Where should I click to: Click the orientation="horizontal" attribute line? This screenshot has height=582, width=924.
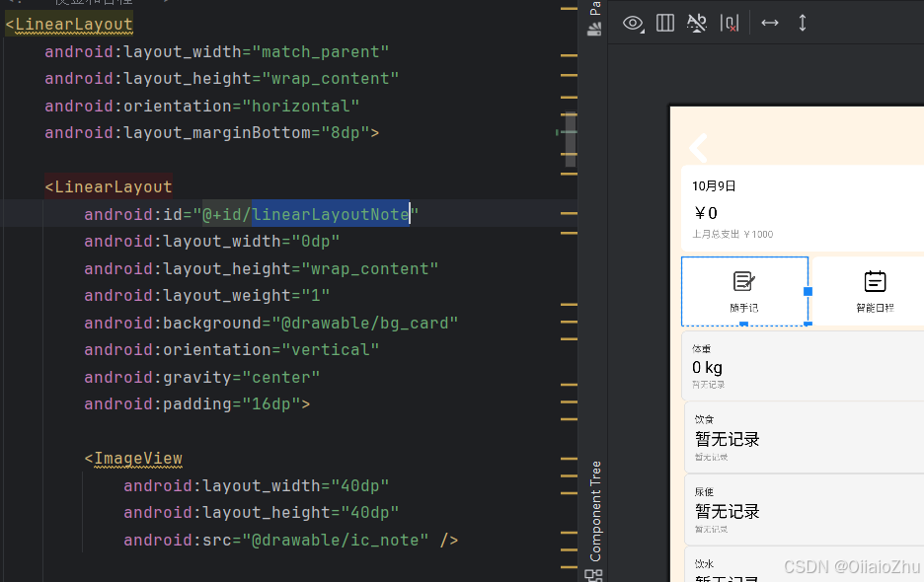click(202, 106)
